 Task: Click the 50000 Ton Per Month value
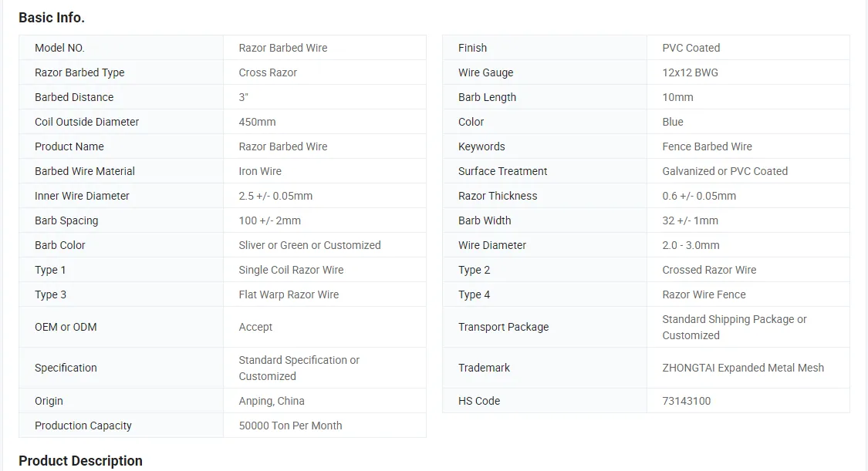click(290, 426)
